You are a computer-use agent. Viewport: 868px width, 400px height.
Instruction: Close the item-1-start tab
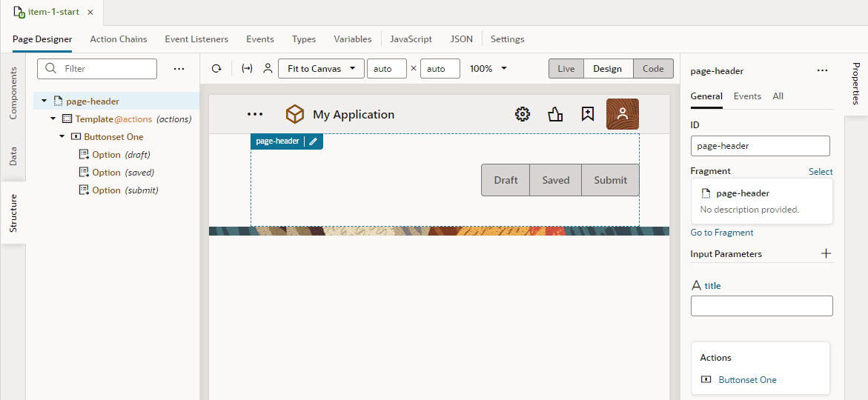pos(90,12)
